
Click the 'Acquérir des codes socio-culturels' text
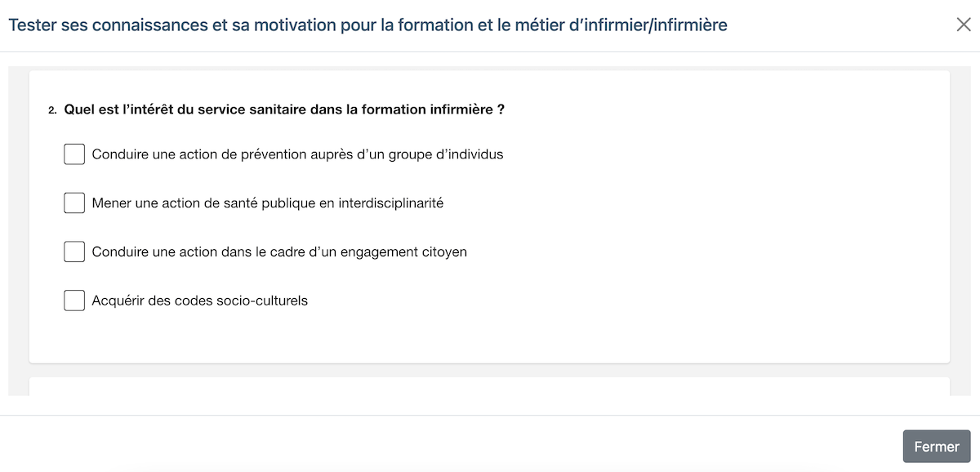tap(199, 301)
